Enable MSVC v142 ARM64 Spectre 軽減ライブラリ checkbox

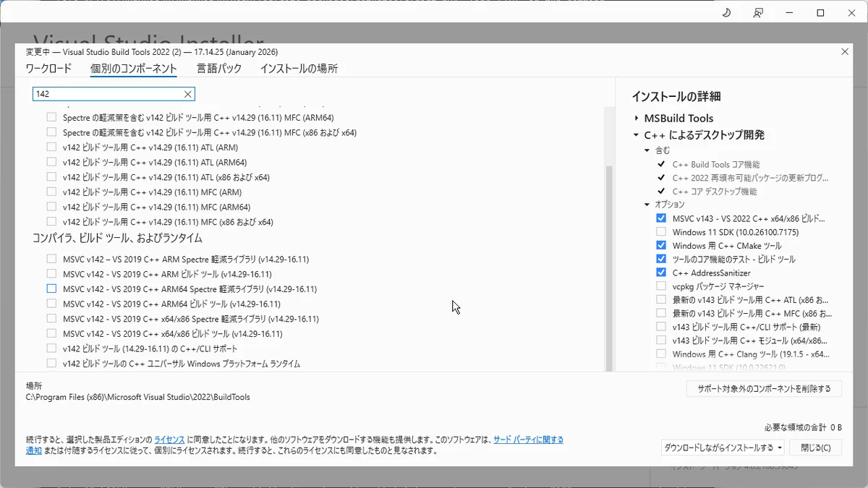coord(51,289)
